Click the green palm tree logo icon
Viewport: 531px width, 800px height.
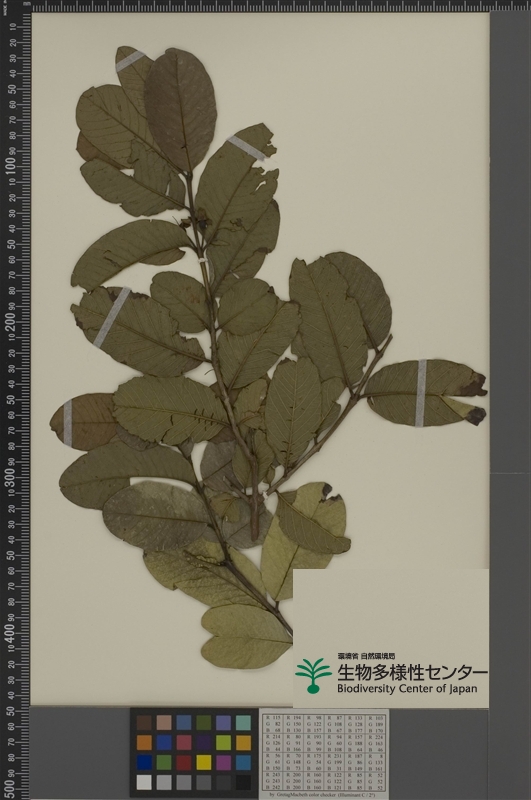coord(313,675)
